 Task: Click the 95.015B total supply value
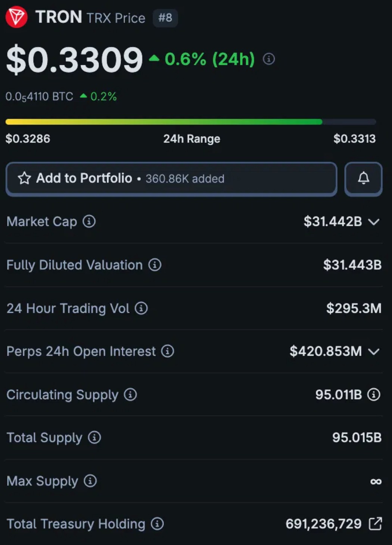point(357,437)
